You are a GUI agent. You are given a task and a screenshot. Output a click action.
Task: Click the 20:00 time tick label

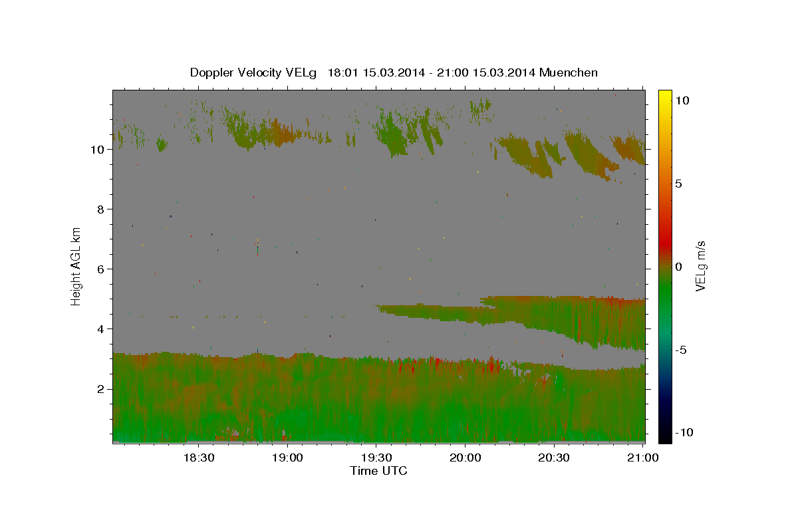(x=465, y=458)
